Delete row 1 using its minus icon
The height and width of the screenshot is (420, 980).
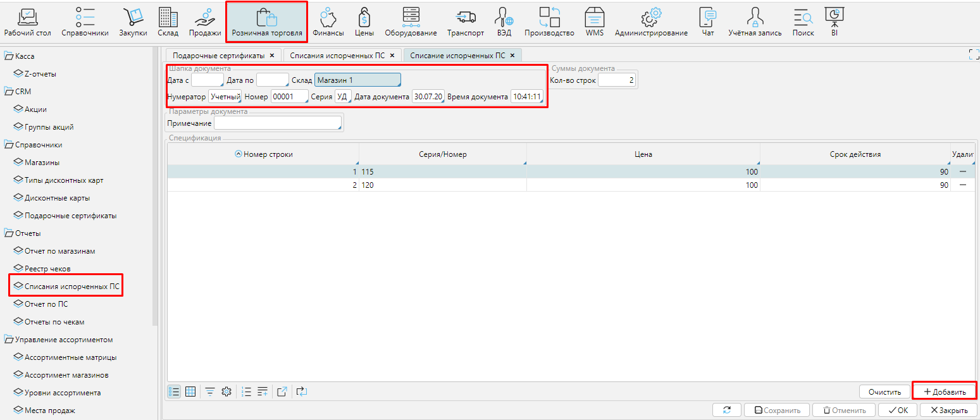963,171
